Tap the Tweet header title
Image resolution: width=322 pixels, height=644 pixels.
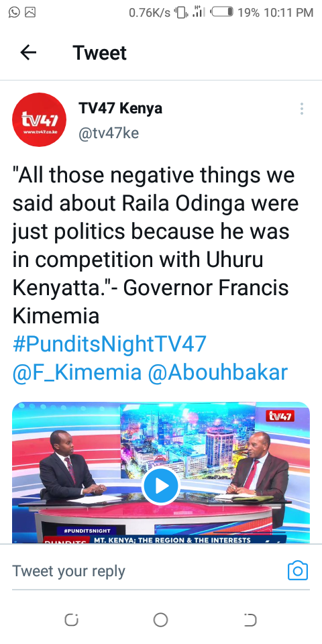100,52
